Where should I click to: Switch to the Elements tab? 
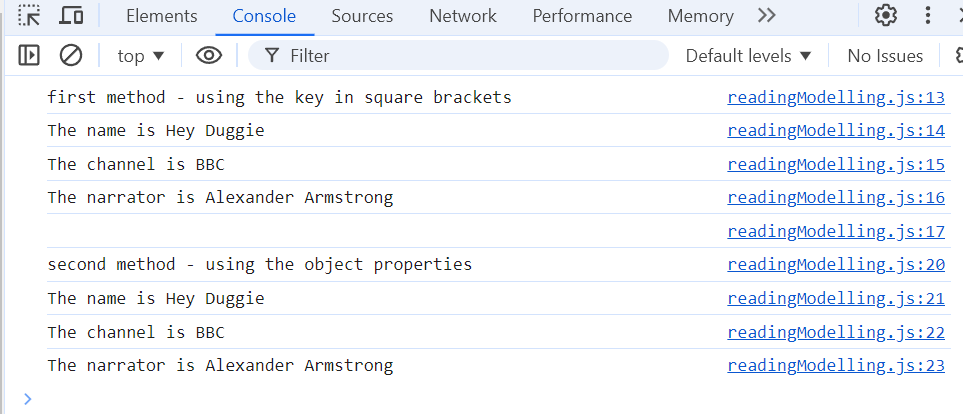click(x=162, y=16)
